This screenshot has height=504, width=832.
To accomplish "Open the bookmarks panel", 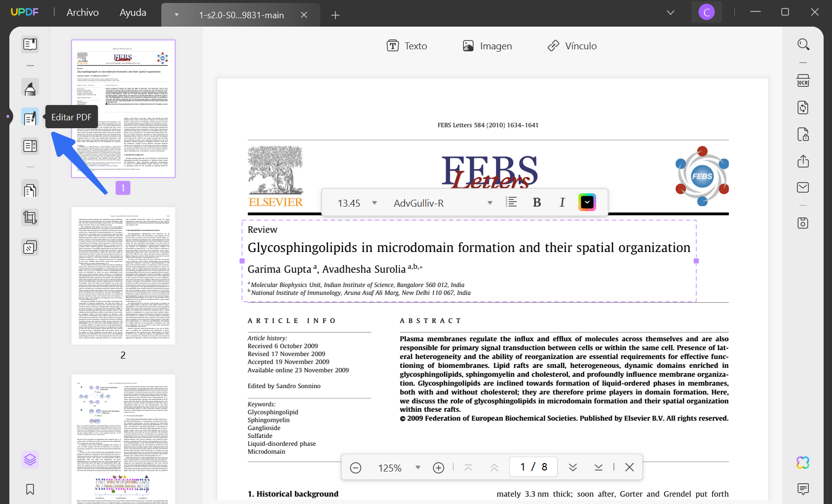I will [x=30, y=489].
